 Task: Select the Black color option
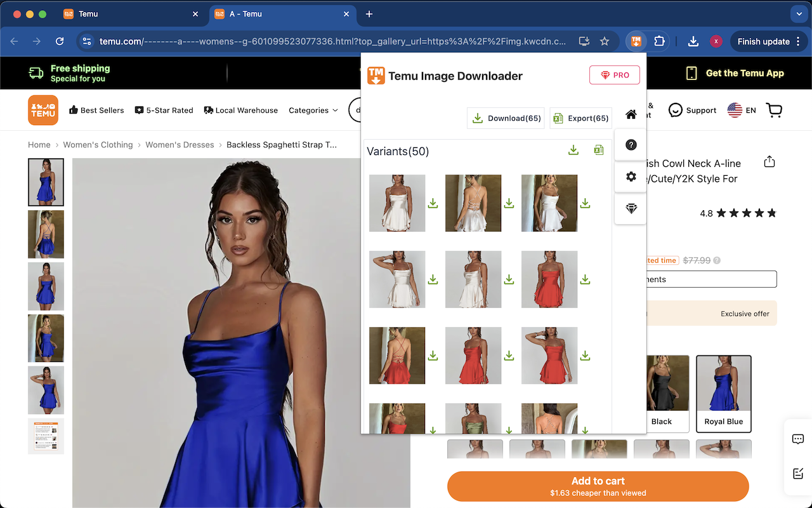662,394
